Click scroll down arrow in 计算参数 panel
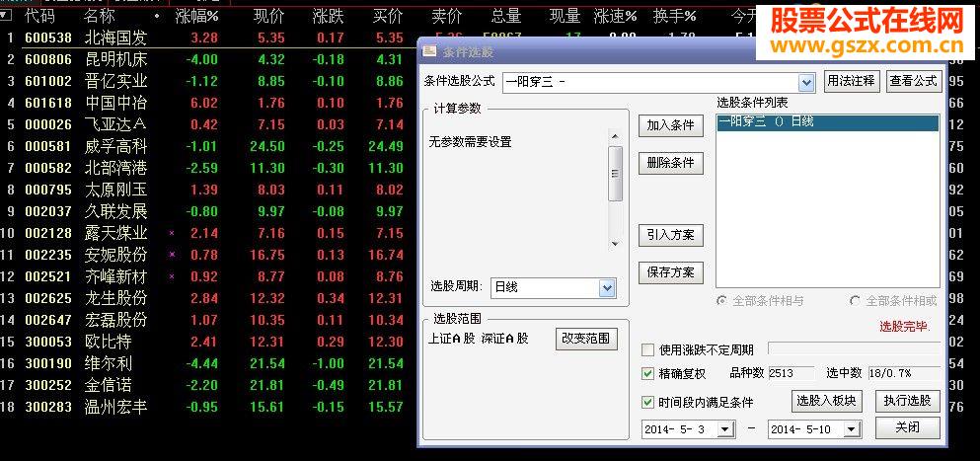This screenshot has width=980, height=461. [x=615, y=244]
